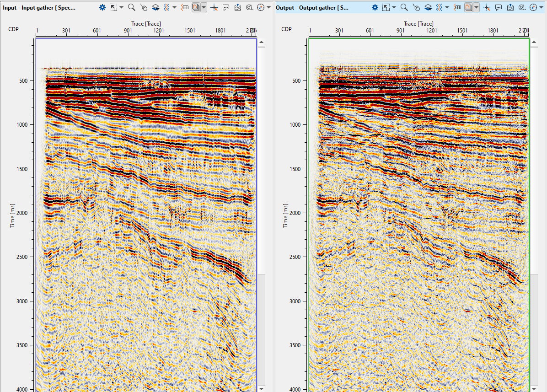Toggle stacked gather overlay button in Output gather
The height and width of the screenshot is (392, 547).
click(468, 7)
